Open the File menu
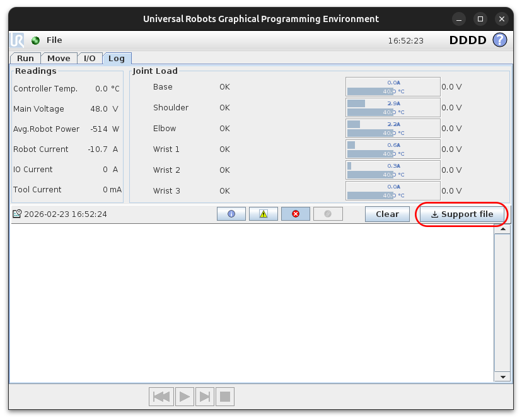Viewport: 522px width, 420px height. pyautogui.click(x=54, y=40)
